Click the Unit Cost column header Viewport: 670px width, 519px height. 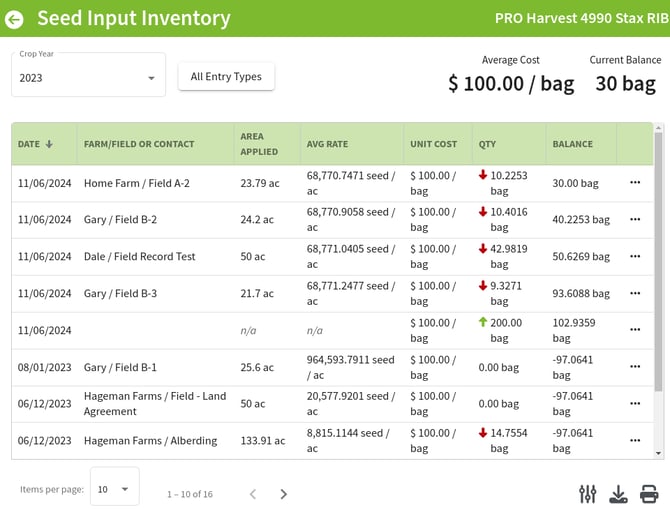point(433,144)
